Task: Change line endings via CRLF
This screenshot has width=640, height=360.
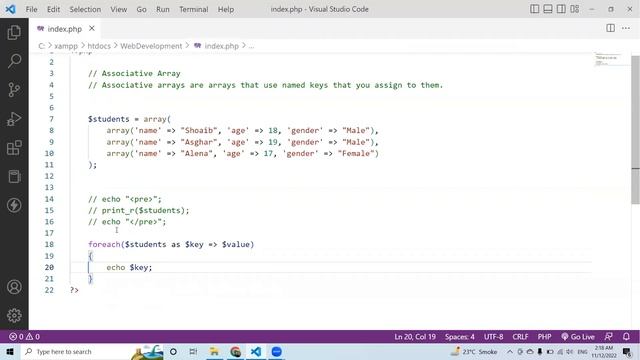Action: tap(520, 337)
